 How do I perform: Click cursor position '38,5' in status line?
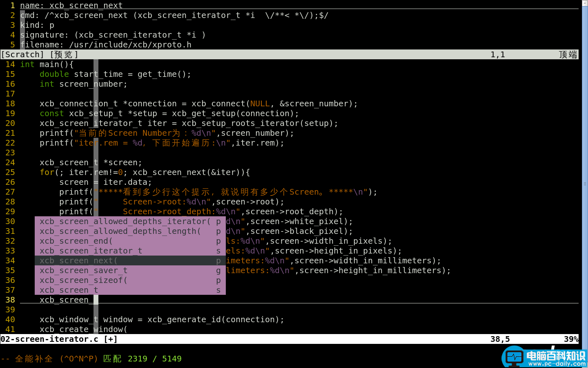(x=500, y=339)
